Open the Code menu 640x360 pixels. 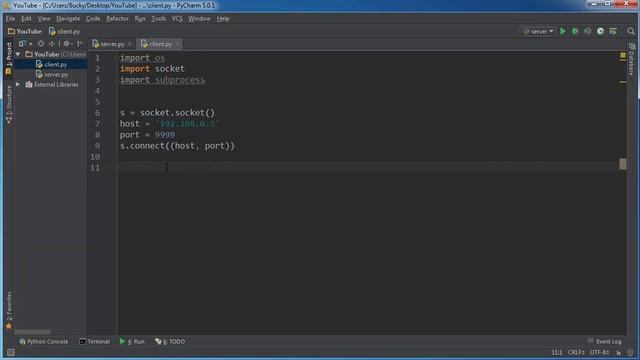point(93,19)
